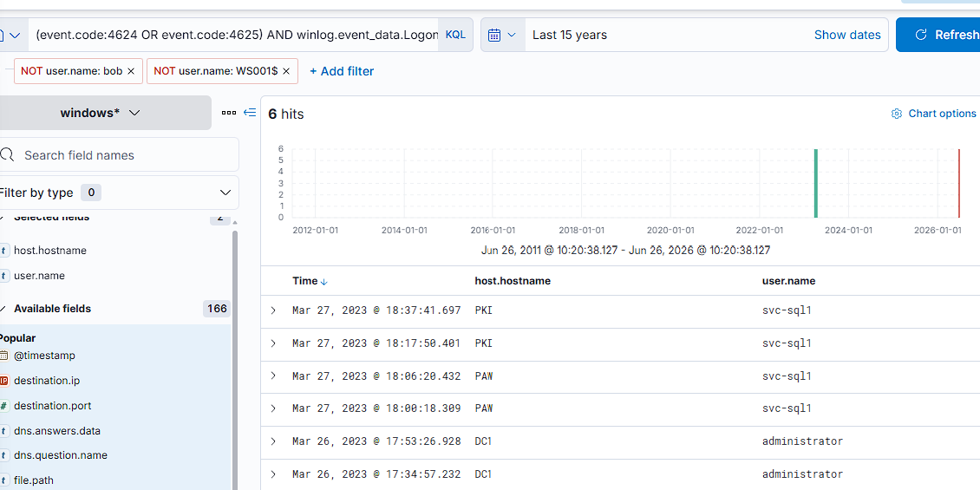Expand the 17:53:26.928 DC1 log row
This screenshot has height=490, width=980.
pos(273,441)
